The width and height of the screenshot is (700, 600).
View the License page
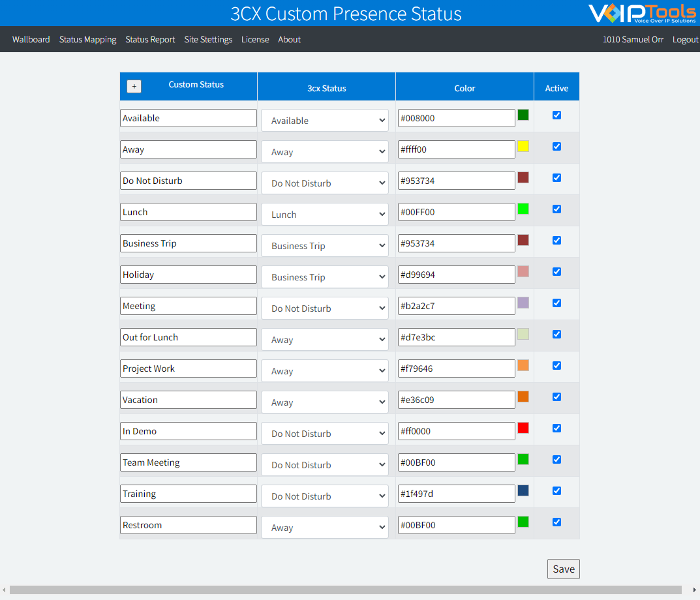point(255,39)
